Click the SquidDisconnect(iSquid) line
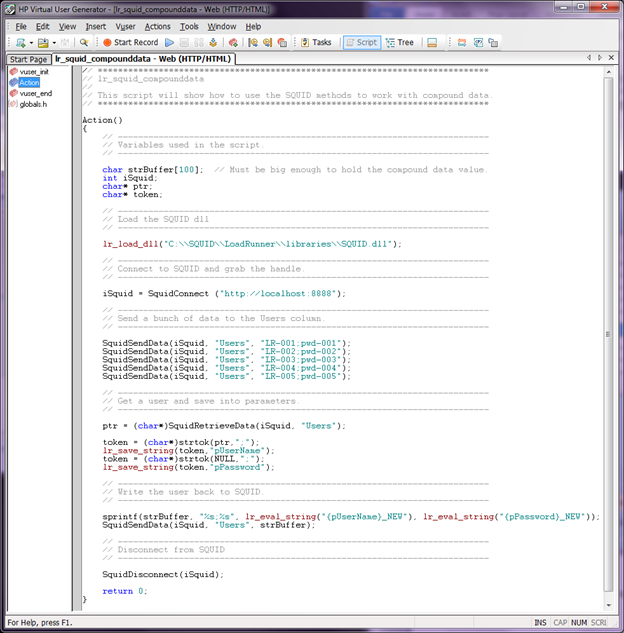The height and width of the screenshot is (633, 624). coord(163,574)
